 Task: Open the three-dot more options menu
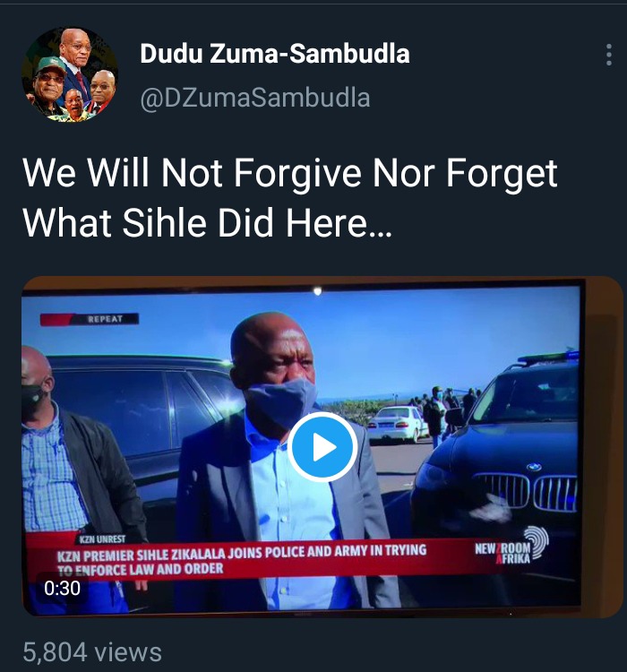[x=608, y=55]
